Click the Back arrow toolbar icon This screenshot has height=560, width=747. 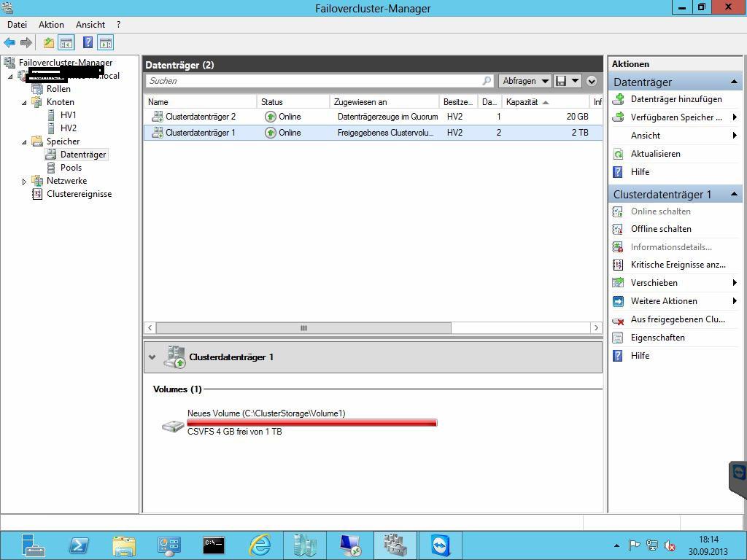pos(9,43)
